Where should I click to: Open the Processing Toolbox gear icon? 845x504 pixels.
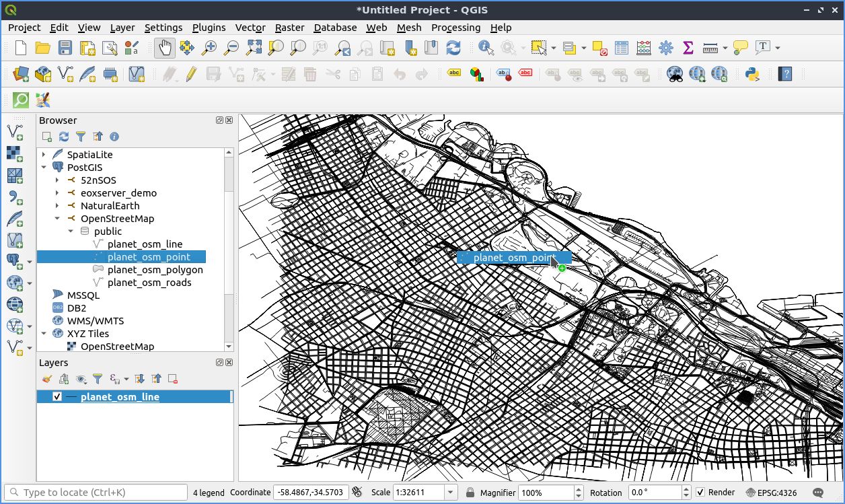pyautogui.click(x=666, y=48)
